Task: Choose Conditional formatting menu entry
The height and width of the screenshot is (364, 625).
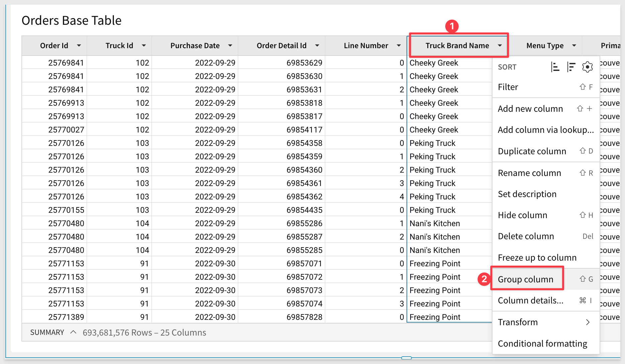Action: click(542, 344)
